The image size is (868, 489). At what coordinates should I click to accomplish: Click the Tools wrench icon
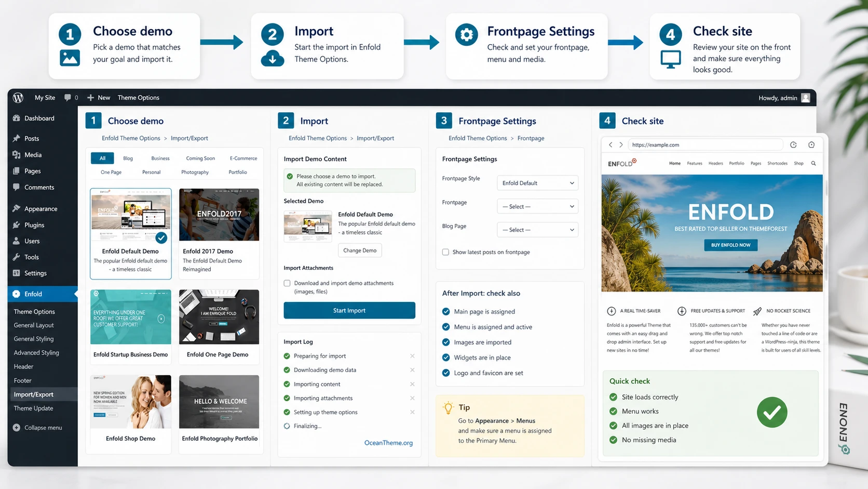pos(17,257)
